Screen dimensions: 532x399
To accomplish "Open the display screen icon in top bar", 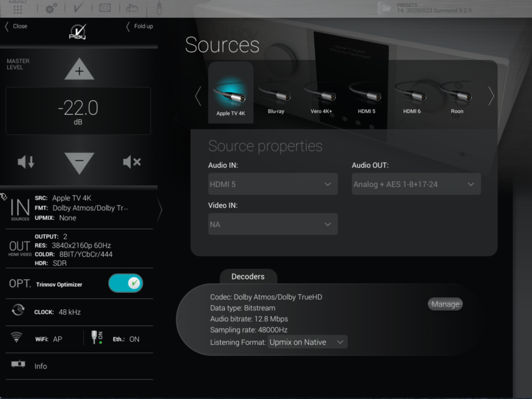I will click(x=105, y=8).
